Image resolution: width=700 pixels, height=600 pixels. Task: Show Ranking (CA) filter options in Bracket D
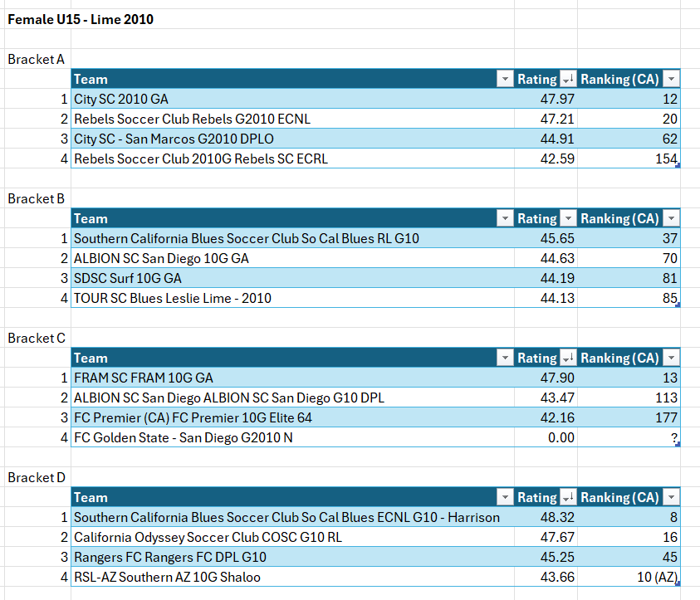point(671,498)
